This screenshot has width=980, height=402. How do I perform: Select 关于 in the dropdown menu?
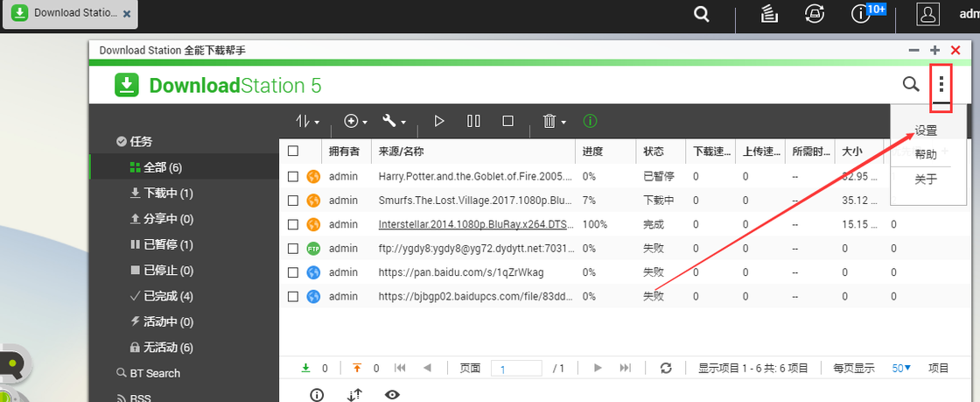[926, 180]
